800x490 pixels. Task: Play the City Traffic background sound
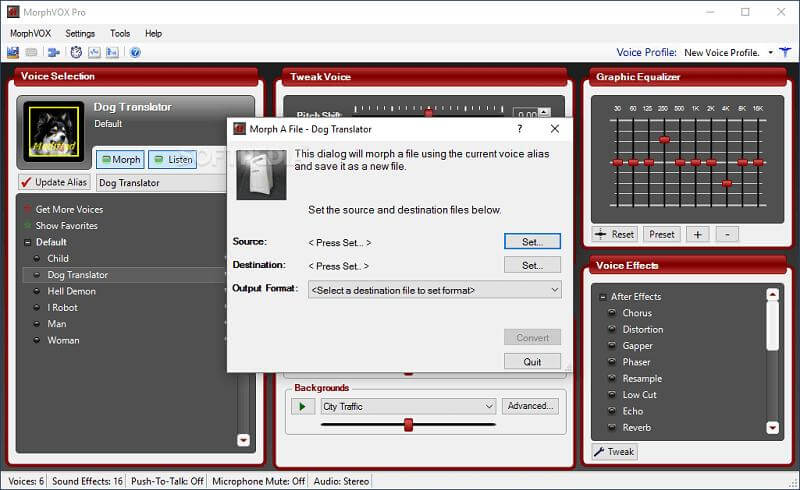303,406
